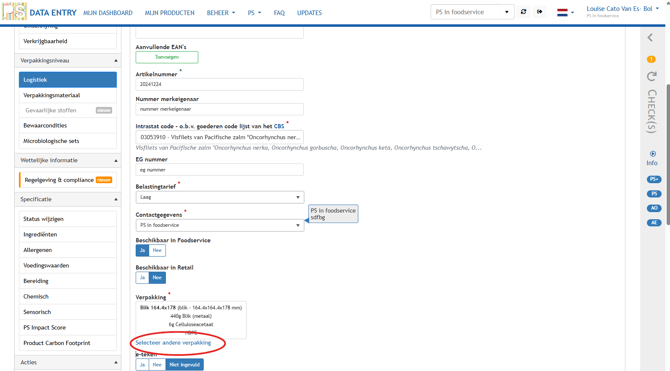Click the PS badge in right panel
670x371 pixels.
(654, 194)
